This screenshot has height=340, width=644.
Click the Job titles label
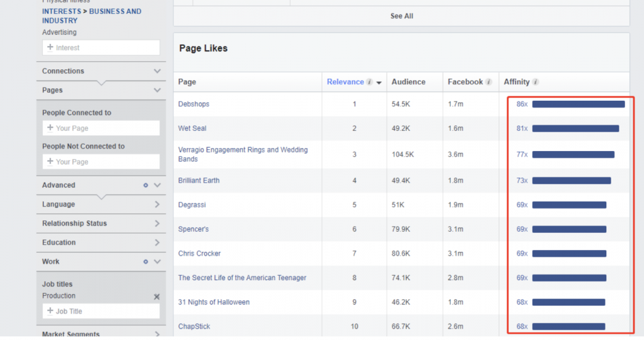coord(57,284)
